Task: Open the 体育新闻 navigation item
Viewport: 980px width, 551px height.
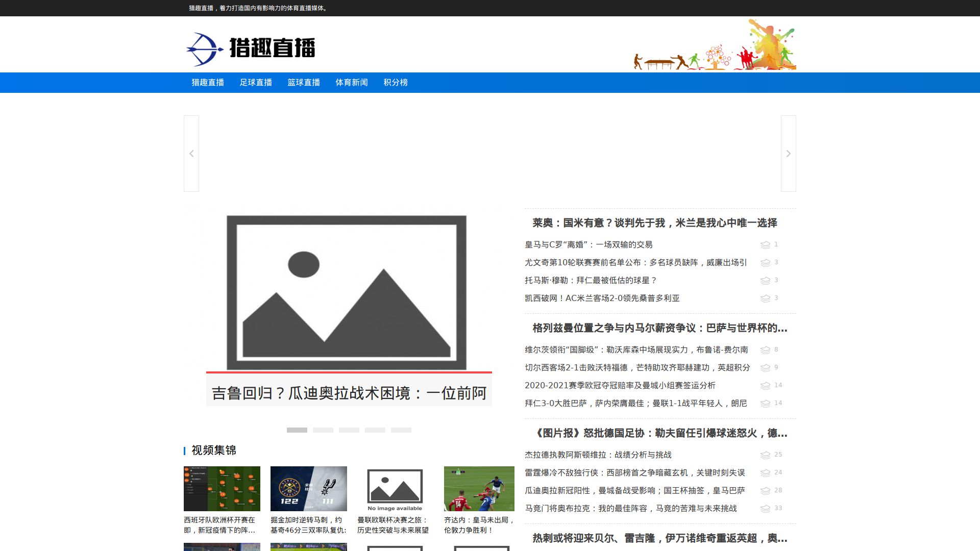Action: click(352, 83)
